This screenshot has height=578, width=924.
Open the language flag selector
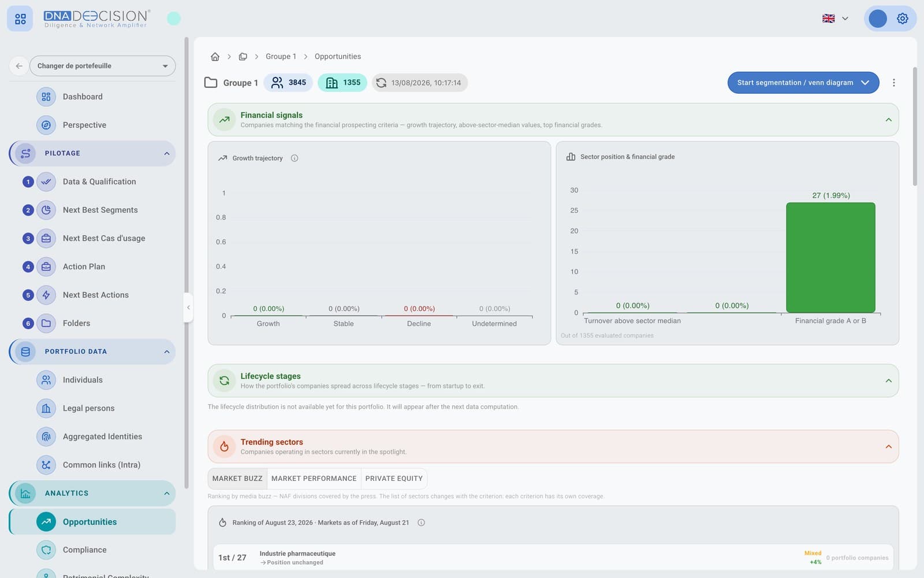pyautogui.click(x=835, y=18)
